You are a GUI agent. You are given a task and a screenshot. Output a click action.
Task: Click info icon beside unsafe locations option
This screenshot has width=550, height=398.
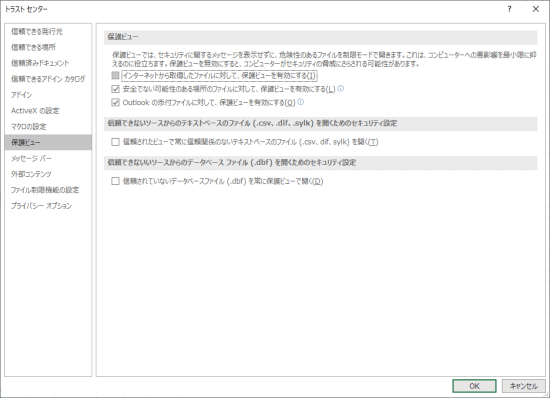341,89
